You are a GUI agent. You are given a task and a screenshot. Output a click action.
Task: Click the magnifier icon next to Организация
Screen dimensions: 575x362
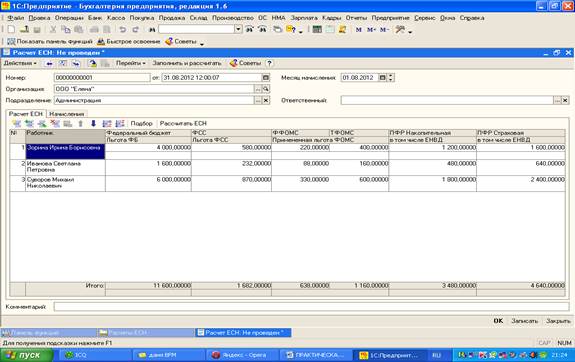point(266,89)
